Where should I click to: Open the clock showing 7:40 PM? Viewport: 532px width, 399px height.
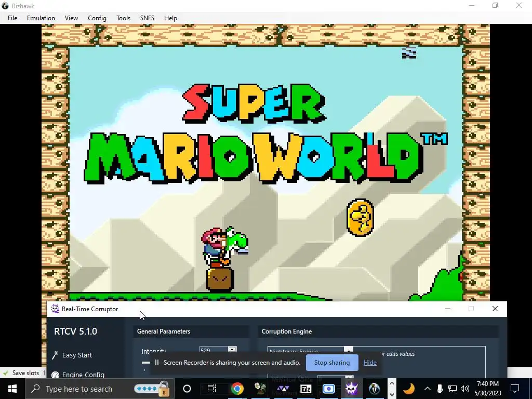(487, 389)
